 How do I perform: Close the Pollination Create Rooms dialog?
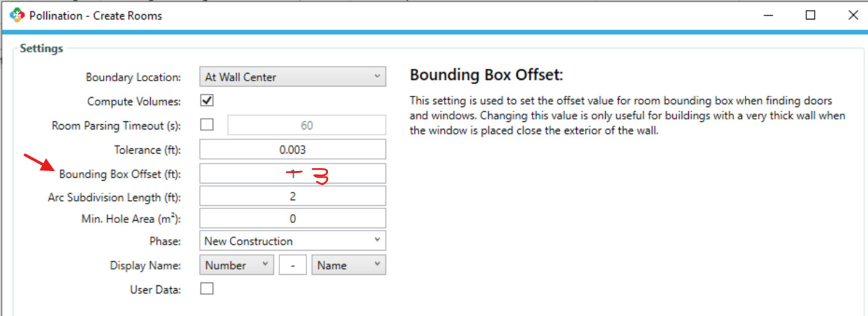pyautogui.click(x=853, y=15)
